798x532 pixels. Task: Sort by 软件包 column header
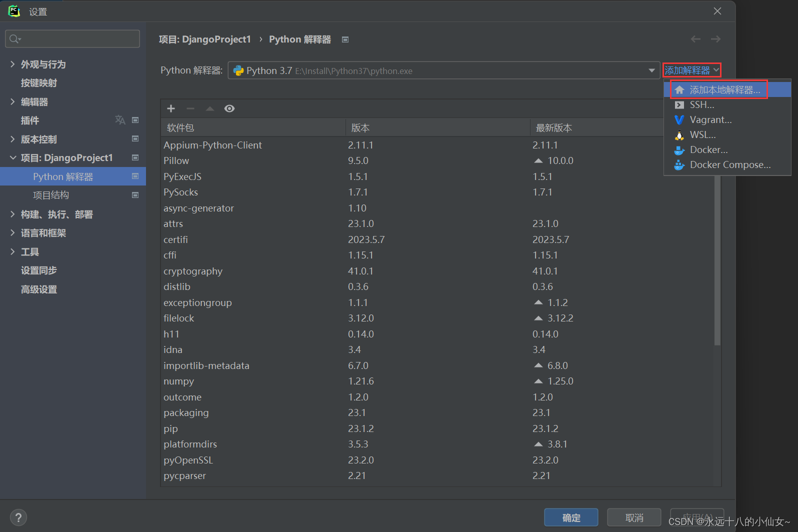pos(253,127)
